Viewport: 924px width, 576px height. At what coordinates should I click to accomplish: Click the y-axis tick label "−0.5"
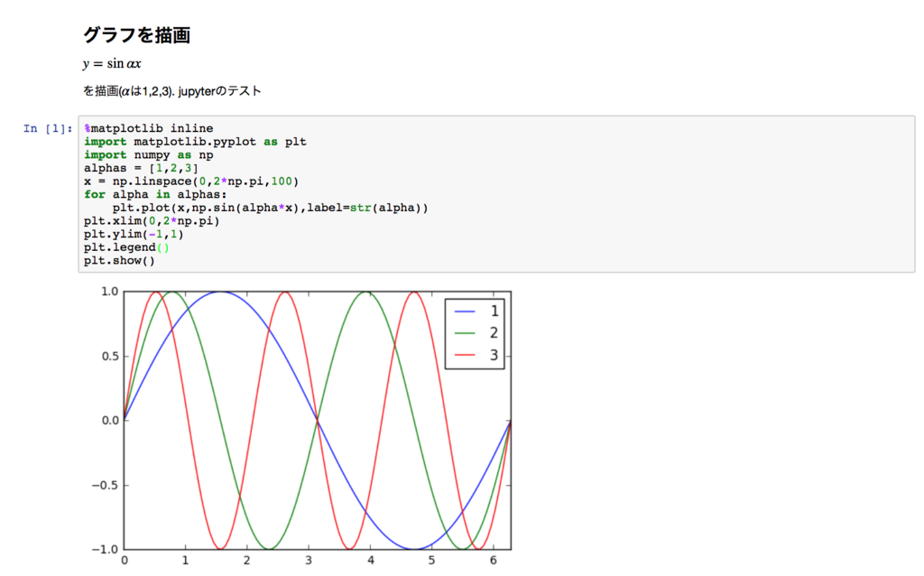(105, 485)
